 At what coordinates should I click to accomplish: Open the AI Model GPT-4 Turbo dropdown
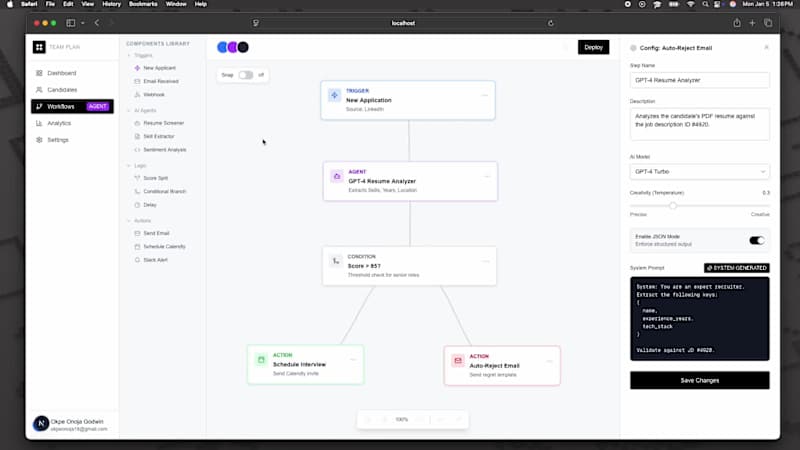click(x=699, y=172)
